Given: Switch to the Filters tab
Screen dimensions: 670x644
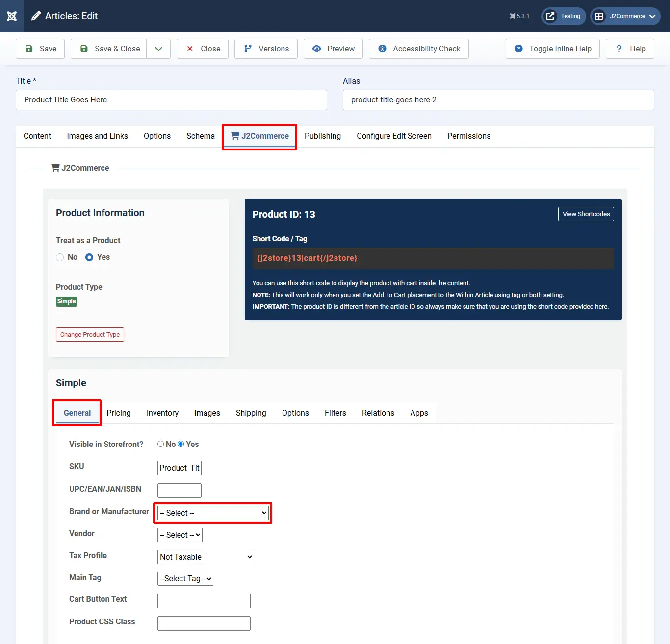Looking at the screenshot, I should tap(335, 413).
